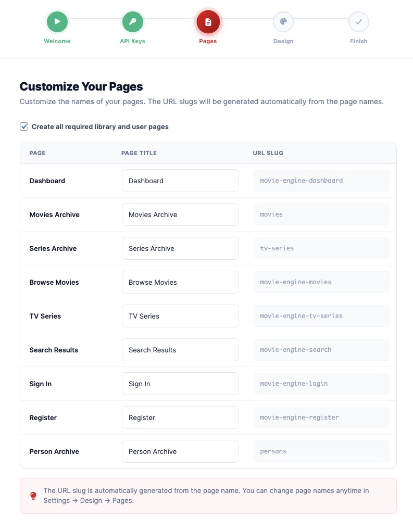This screenshot has height=532, width=413.
Task: Edit the Movies Archive title field
Action: [180, 214]
